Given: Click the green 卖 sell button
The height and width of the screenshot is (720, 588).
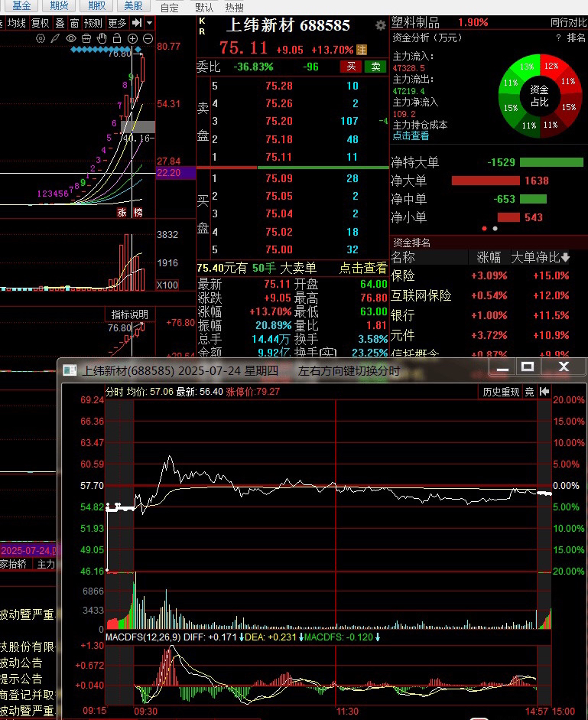Looking at the screenshot, I should (x=375, y=67).
